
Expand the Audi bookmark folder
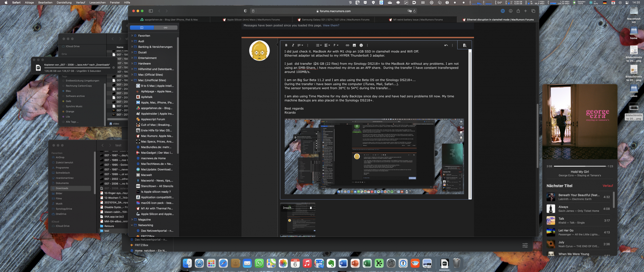tap(132, 41)
